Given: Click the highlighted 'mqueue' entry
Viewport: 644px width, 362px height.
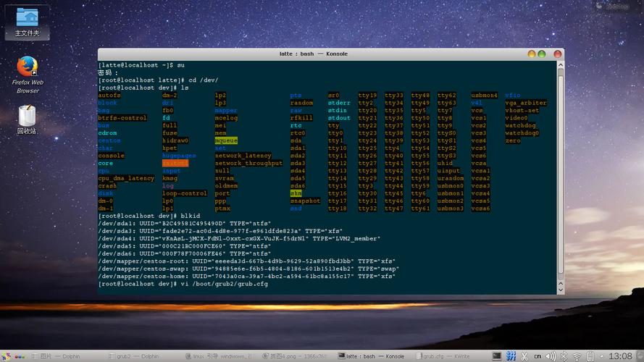Looking at the screenshot, I should click(226, 140).
